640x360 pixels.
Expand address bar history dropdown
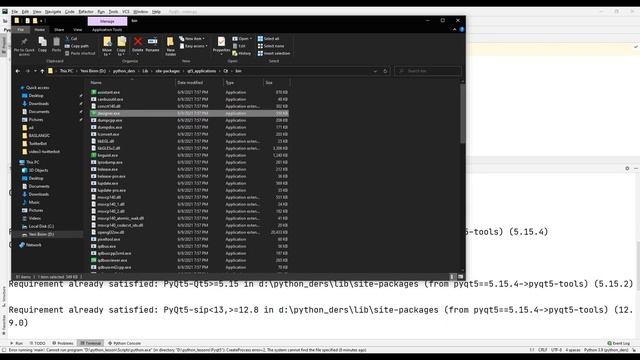tap(375, 71)
